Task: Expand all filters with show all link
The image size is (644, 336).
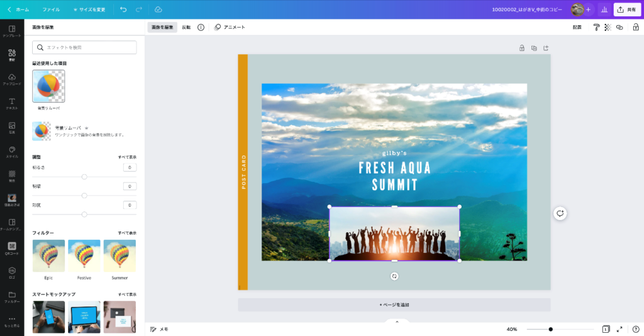Action: (127, 233)
